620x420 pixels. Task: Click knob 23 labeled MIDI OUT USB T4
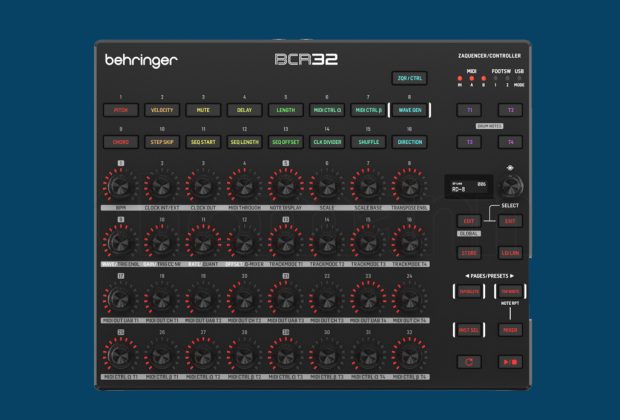click(368, 299)
